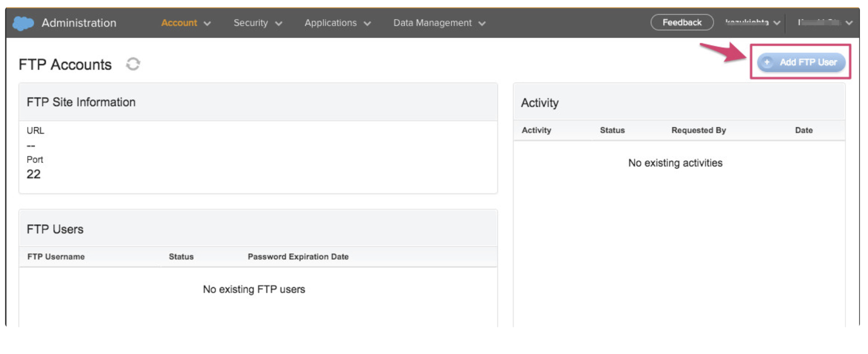
Task: Sort activities by Date column
Action: pyautogui.click(x=804, y=130)
